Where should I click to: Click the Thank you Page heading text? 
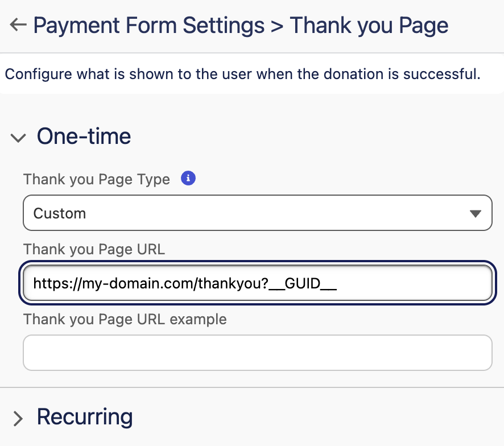tap(369, 25)
